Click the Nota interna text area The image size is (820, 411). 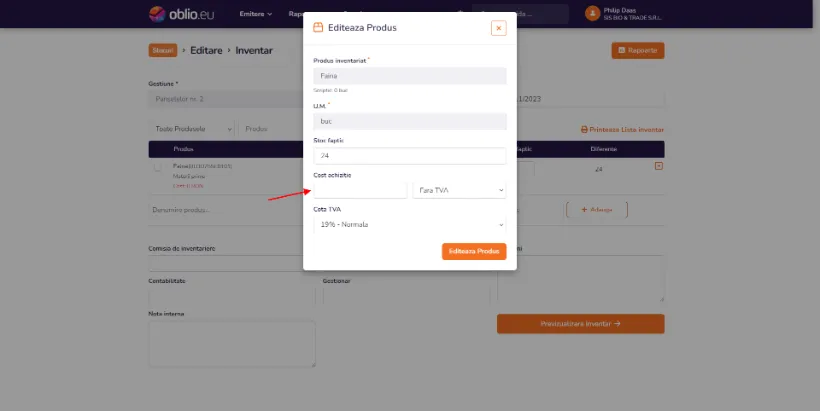pyautogui.click(x=232, y=344)
